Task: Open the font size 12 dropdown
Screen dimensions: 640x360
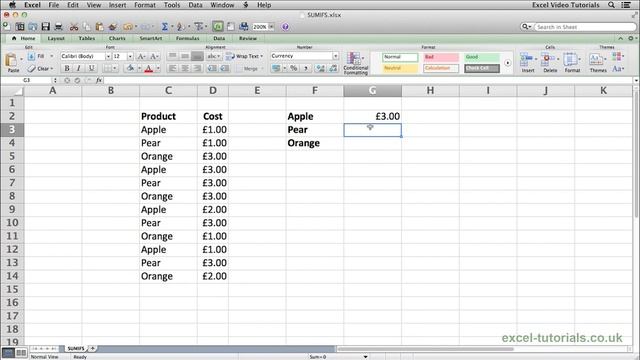Action: point(130,56)
